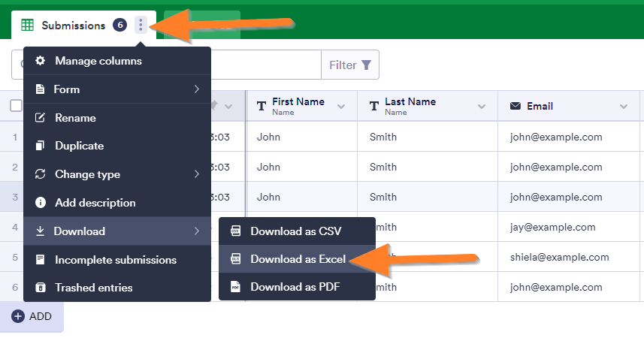Expand the Change type submenu
644x338 pixels.
196,174
